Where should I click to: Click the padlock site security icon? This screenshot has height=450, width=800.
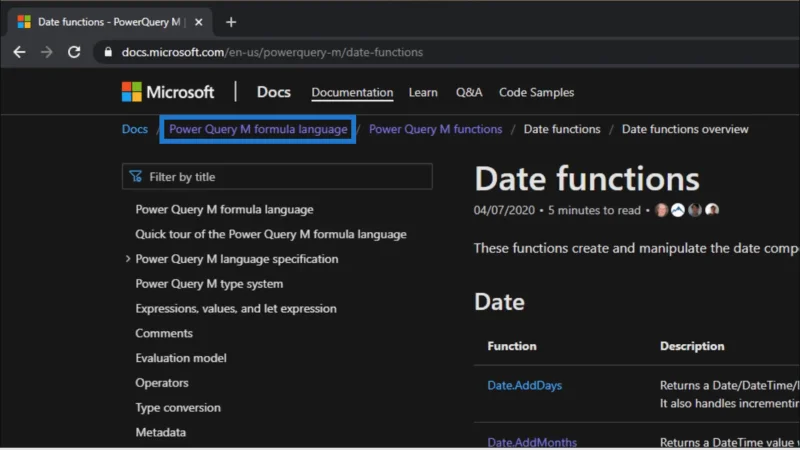(x=108, y=52)
